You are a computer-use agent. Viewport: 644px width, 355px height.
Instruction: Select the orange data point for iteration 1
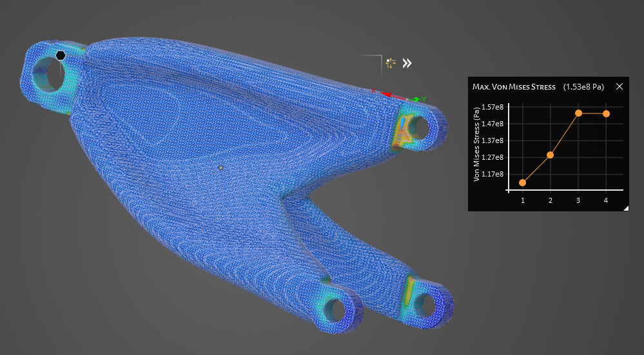(x=522, y=182)
